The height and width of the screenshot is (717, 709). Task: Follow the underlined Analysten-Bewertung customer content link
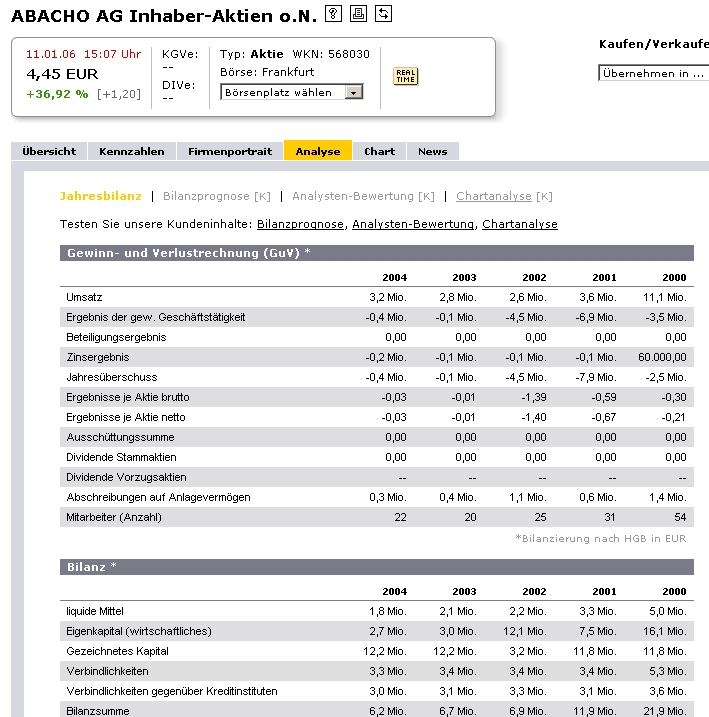(x=413, y=224)
